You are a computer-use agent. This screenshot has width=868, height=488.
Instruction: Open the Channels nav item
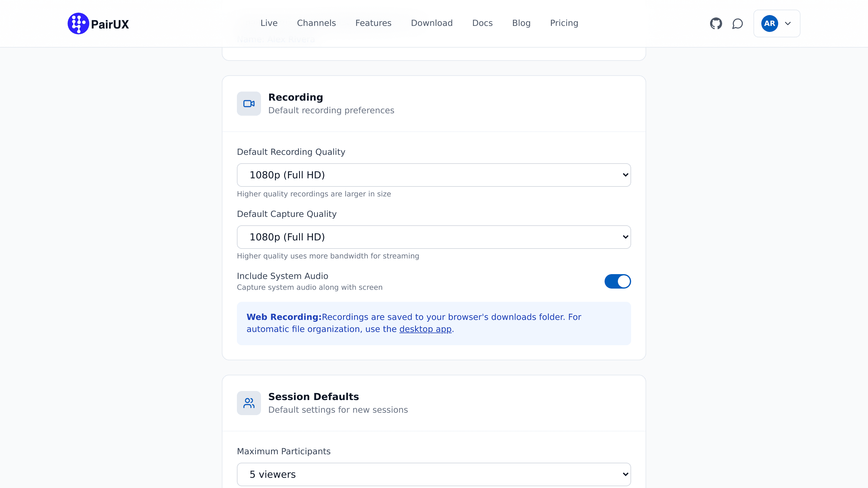coord(316,23)
